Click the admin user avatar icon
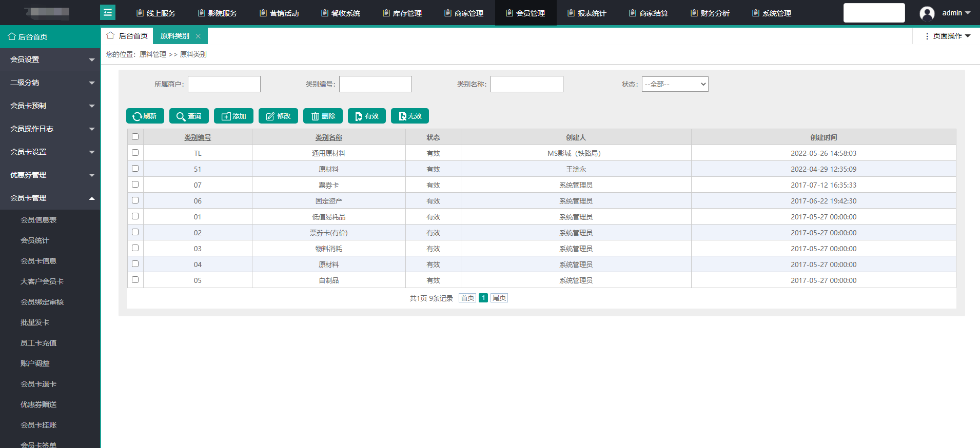 927,13
